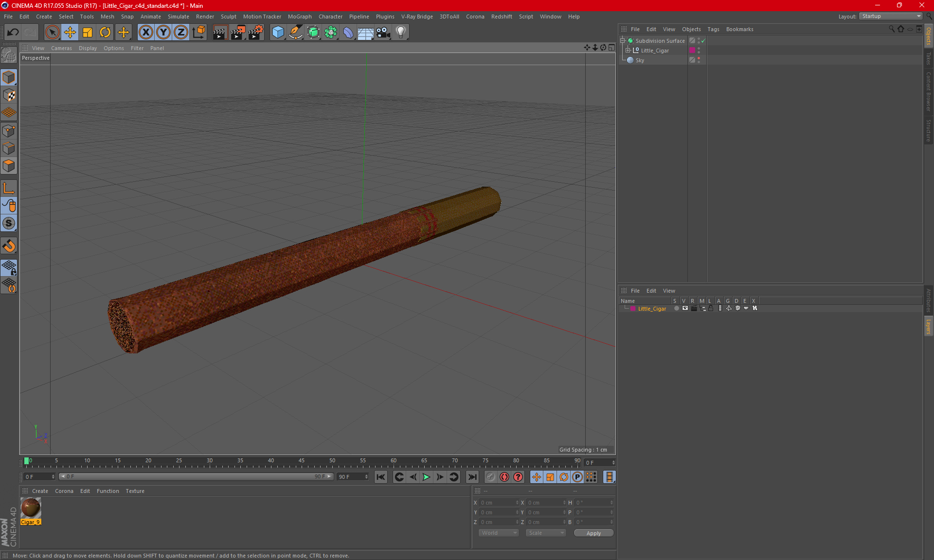Switch to Content Browser side tab
934x560 pixels.
[x=929, y=91]
